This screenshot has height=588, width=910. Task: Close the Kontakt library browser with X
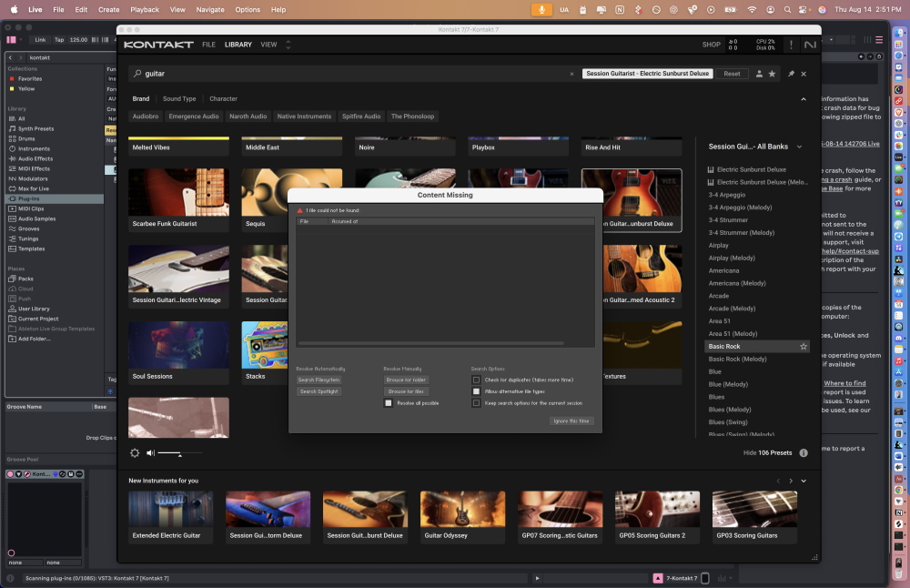pyautogui.click(x=804, y=74)
